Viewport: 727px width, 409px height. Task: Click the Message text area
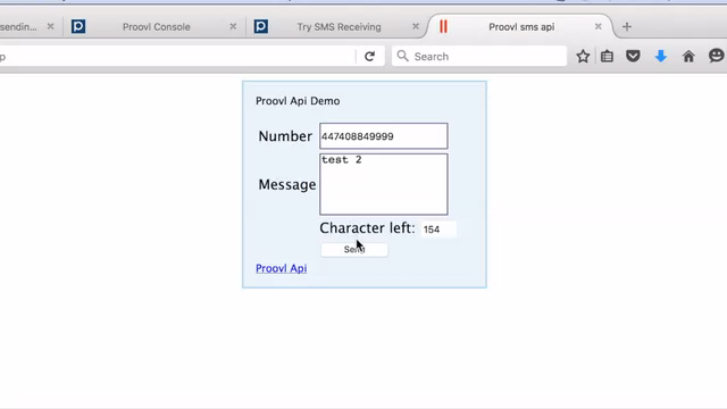(383, 185)
